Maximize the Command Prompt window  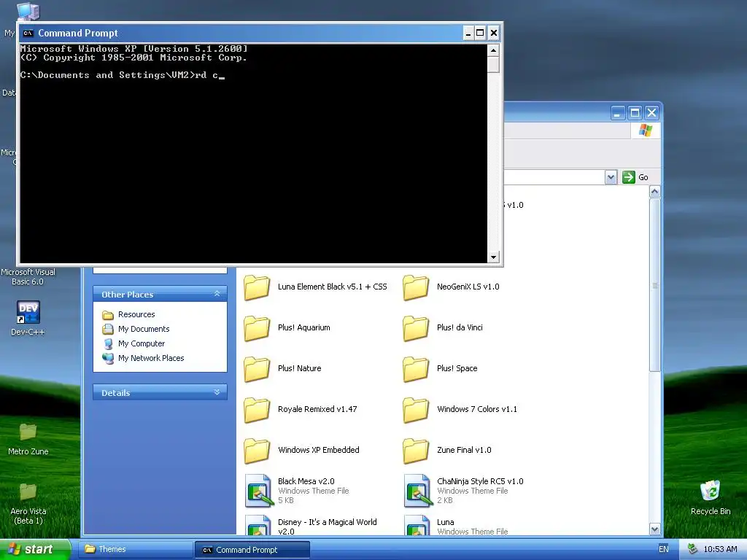coord(480,33)
